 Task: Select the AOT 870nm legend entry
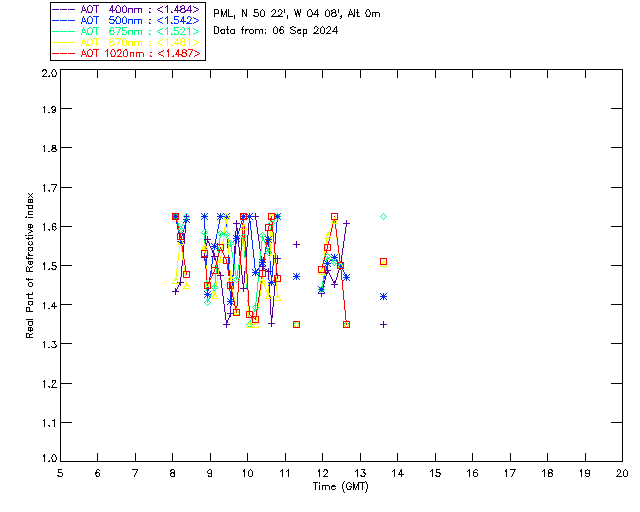(126, 42)
